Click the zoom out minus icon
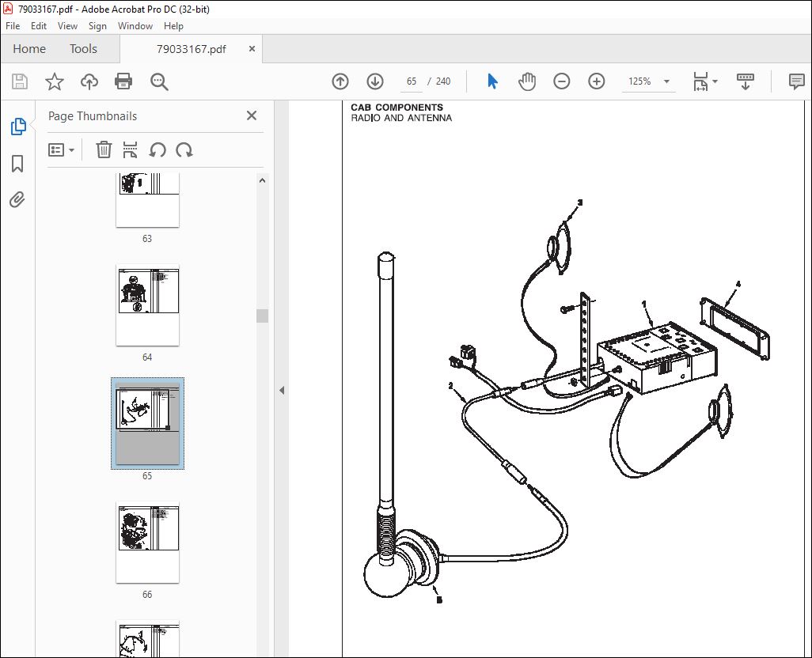Screen dimensions: 812x658 coord(561,81)
